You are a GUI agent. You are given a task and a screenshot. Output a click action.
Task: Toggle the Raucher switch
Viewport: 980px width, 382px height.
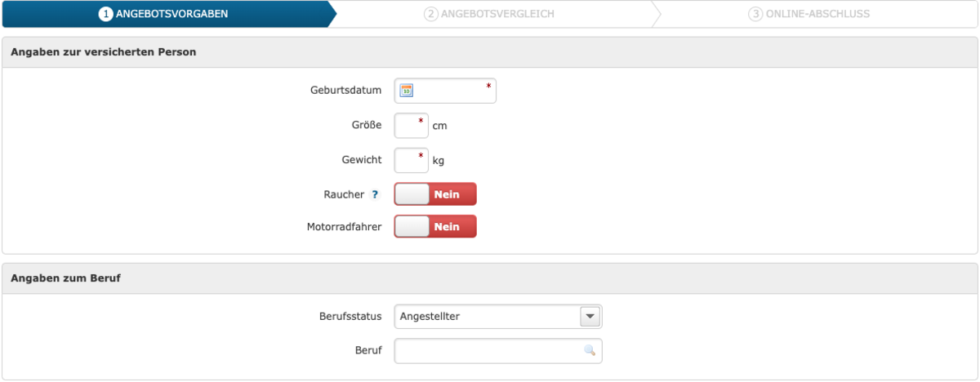click(434, 194)
